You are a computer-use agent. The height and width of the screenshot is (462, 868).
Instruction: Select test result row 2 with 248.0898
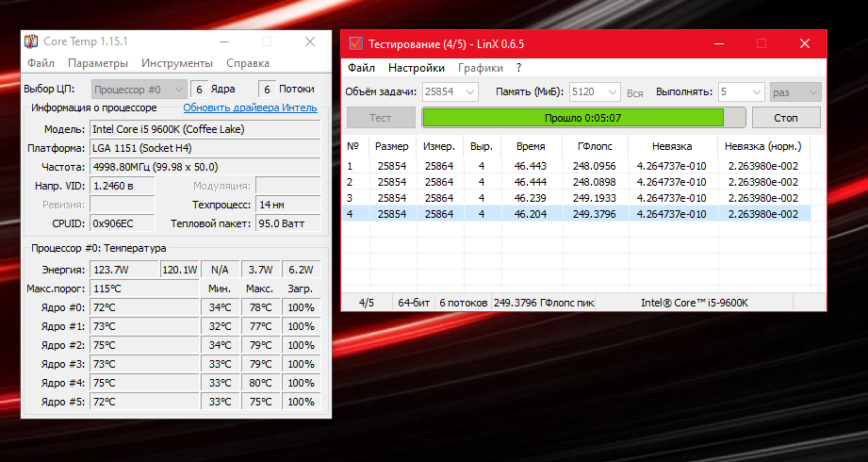576,182
